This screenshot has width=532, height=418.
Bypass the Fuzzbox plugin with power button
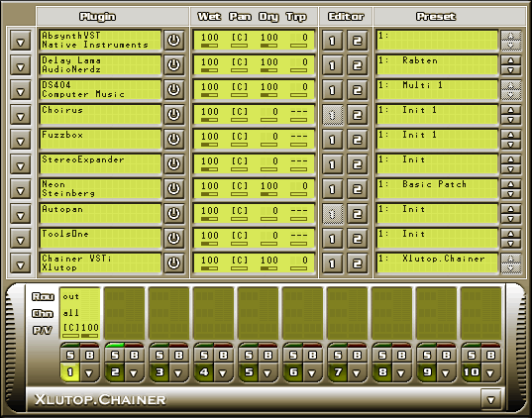tap(173, 140)
